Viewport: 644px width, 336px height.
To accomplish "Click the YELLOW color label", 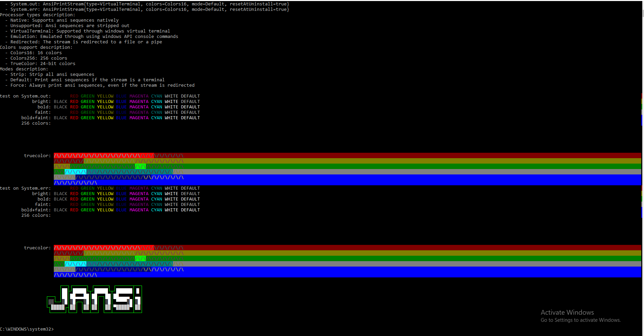I will coord(105,101).
